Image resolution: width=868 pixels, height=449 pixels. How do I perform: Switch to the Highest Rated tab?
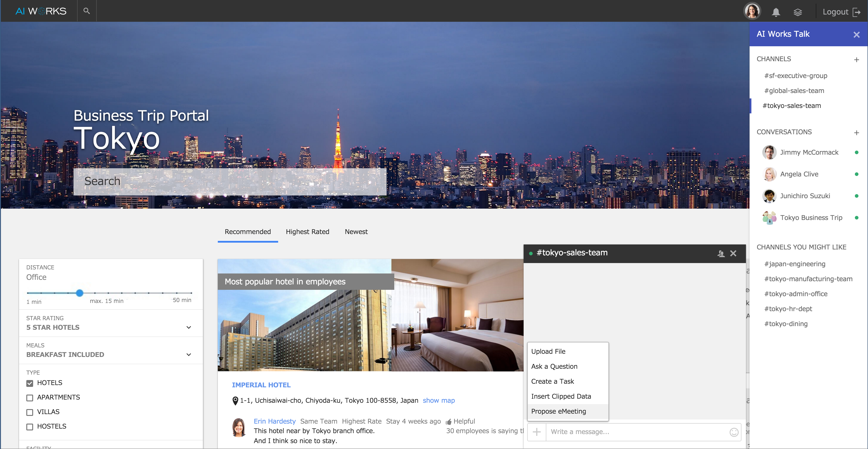307,232
